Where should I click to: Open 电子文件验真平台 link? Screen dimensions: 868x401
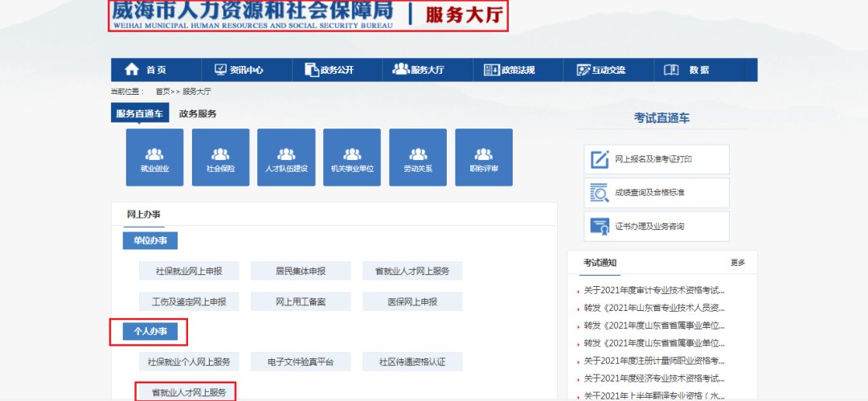pos(301,362)
